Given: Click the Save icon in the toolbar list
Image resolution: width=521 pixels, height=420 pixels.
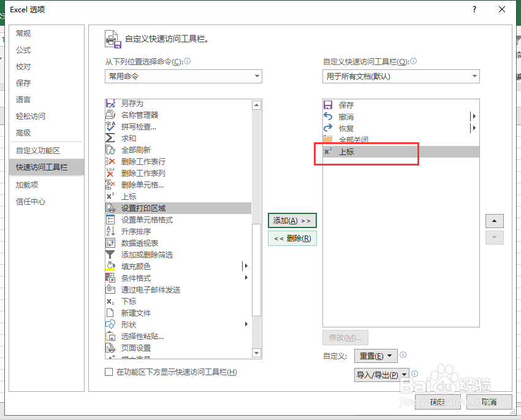Looking at the screenshot, I should point(328,105).
